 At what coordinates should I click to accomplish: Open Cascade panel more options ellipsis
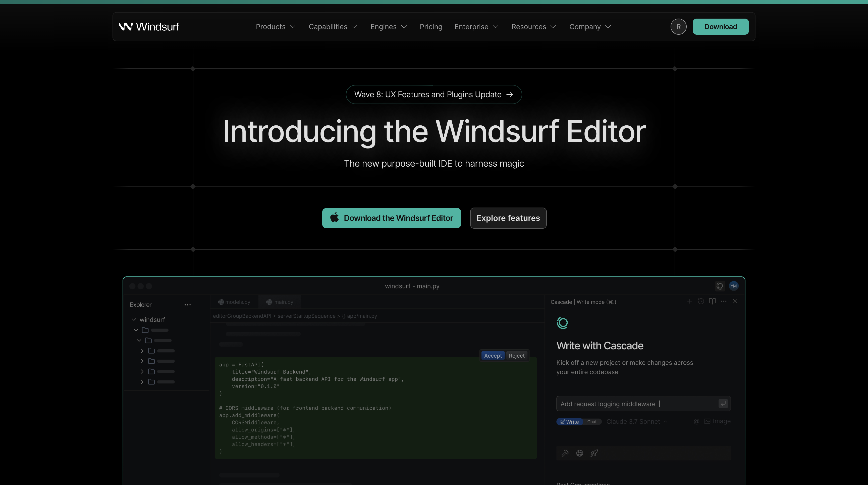[724, 301]
